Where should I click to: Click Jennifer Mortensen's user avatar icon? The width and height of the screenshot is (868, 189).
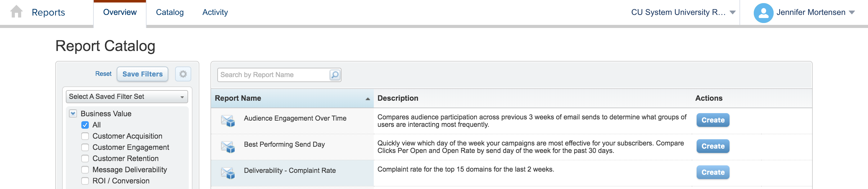(x=763, y=13)
